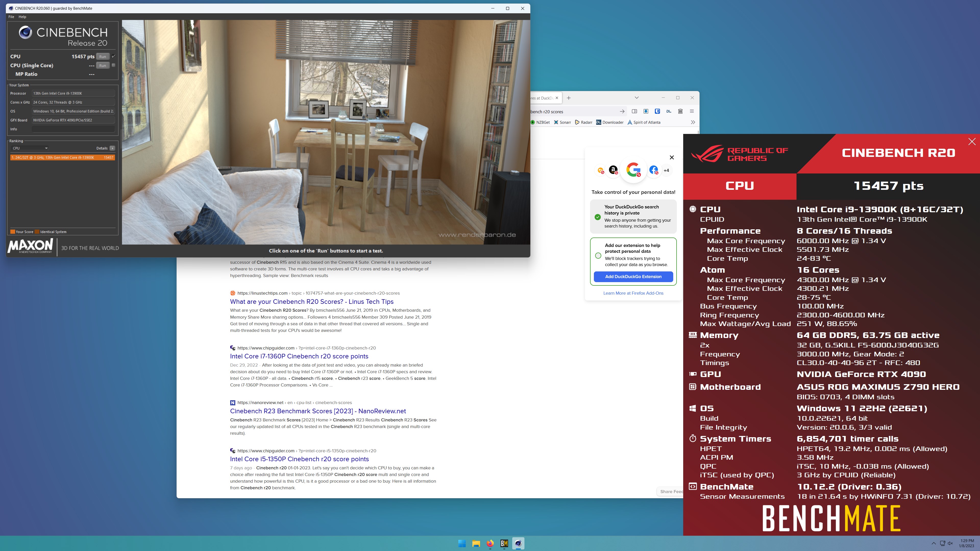980x551 pixels.
Task: Click the Cinebench logo icon
Action: coord(26,32)
